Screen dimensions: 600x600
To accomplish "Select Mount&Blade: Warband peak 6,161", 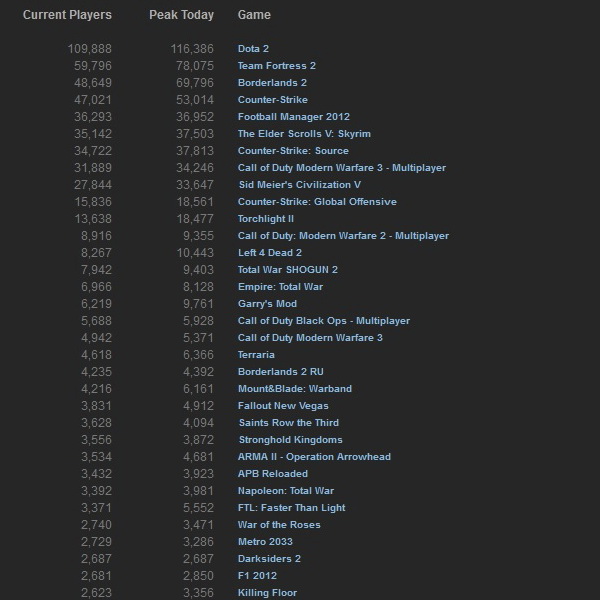I will coord(198,389).
